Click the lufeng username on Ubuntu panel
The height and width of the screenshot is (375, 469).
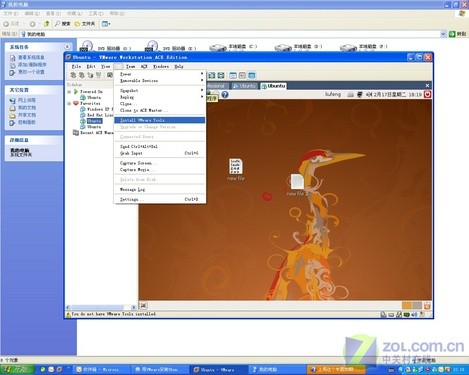[x=333, y=94]
